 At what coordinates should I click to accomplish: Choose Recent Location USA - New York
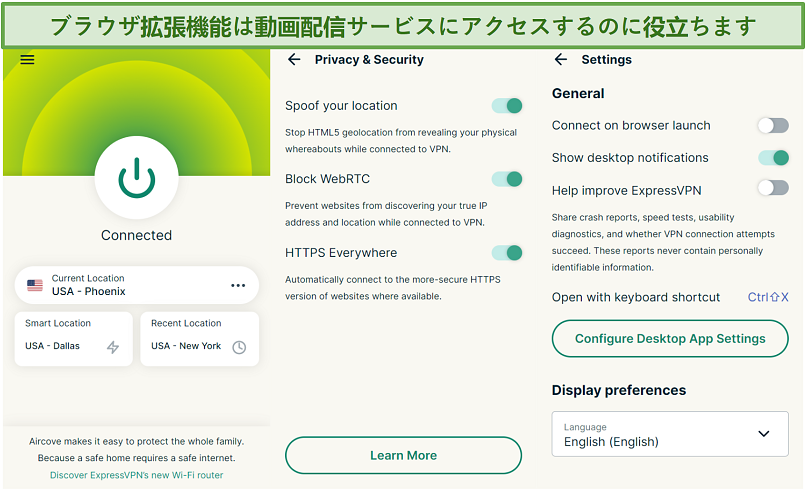click(x=199, y=339)
